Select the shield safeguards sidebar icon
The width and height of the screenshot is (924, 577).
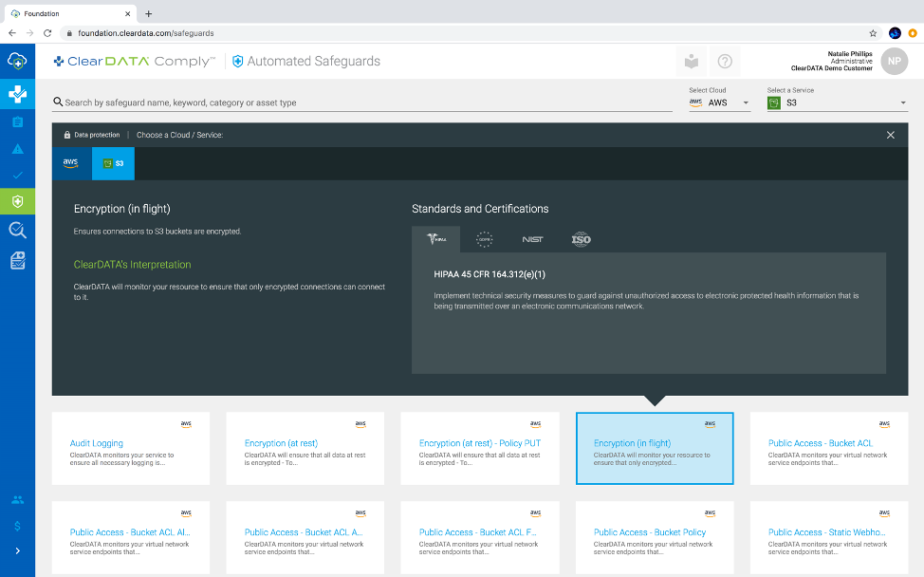(x=18, y=201)
